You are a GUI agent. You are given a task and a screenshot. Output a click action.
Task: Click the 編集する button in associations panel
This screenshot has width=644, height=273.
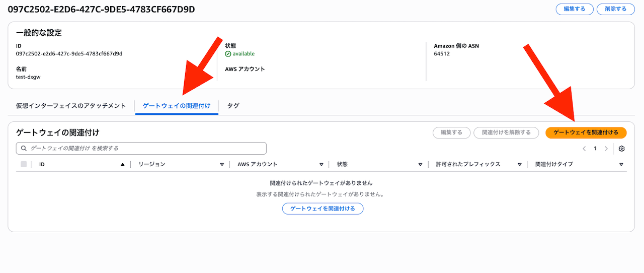[x=451, y=132]
